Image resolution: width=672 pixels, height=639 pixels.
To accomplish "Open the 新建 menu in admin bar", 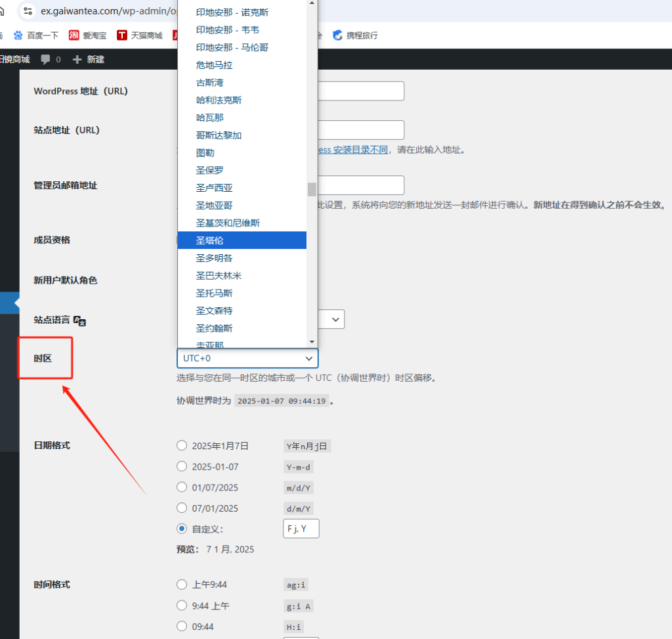I will (x=93, y=59).
